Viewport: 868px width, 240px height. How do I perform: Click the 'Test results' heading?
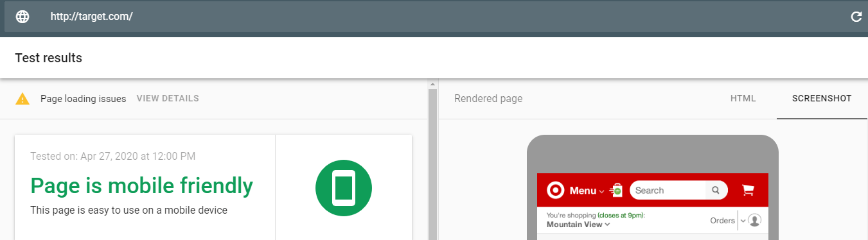(x=49, y=58)
